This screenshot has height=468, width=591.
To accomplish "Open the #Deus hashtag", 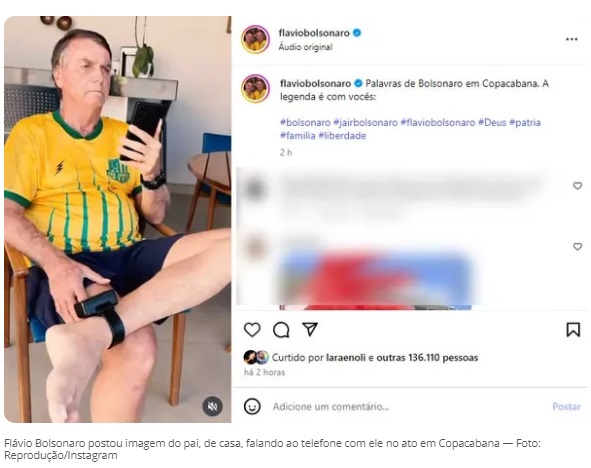I will click(492, 122).
